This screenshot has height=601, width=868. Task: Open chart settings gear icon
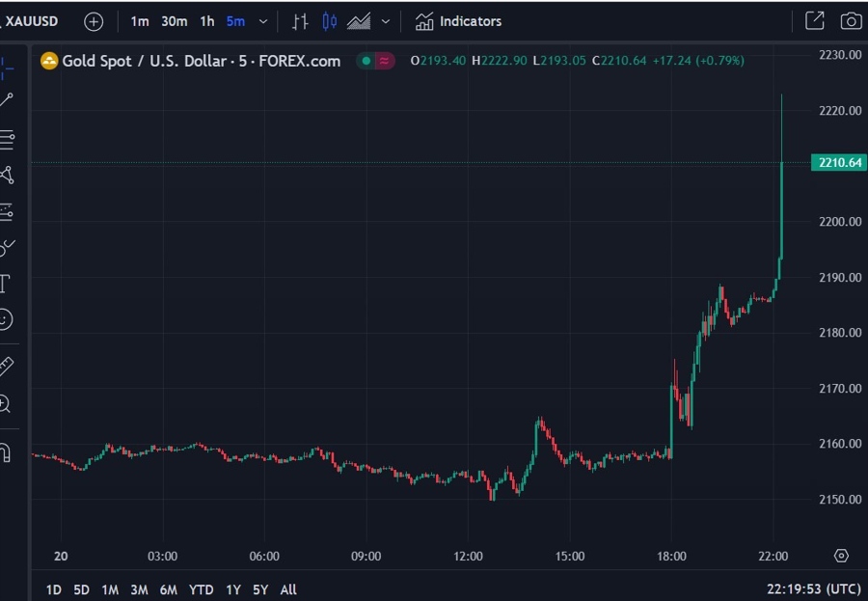pyautogui.click(x=841, y=556)
